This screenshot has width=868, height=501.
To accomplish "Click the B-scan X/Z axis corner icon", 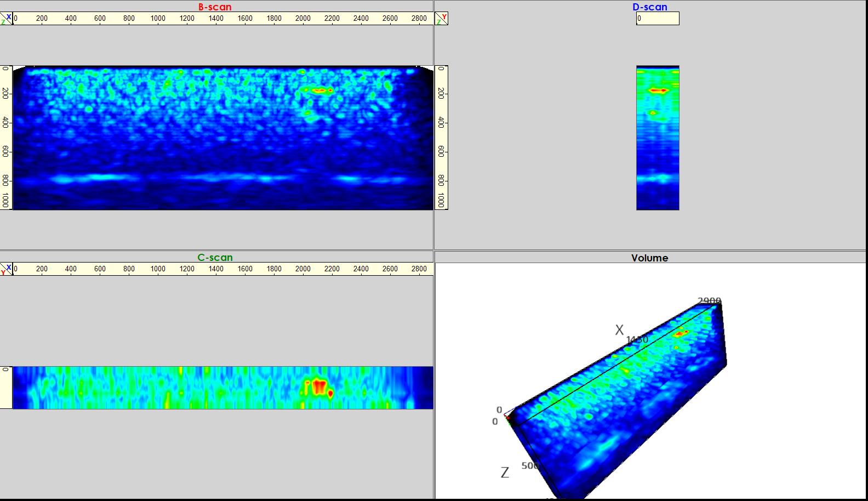I will pyautogui.click(x=6, y=19).
